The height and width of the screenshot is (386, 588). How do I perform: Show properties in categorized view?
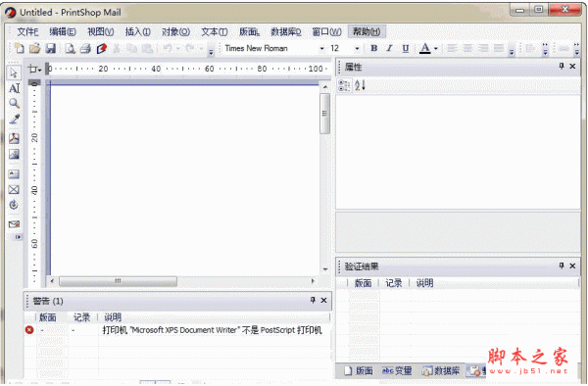pyautogui.click(x=344, y=85)
